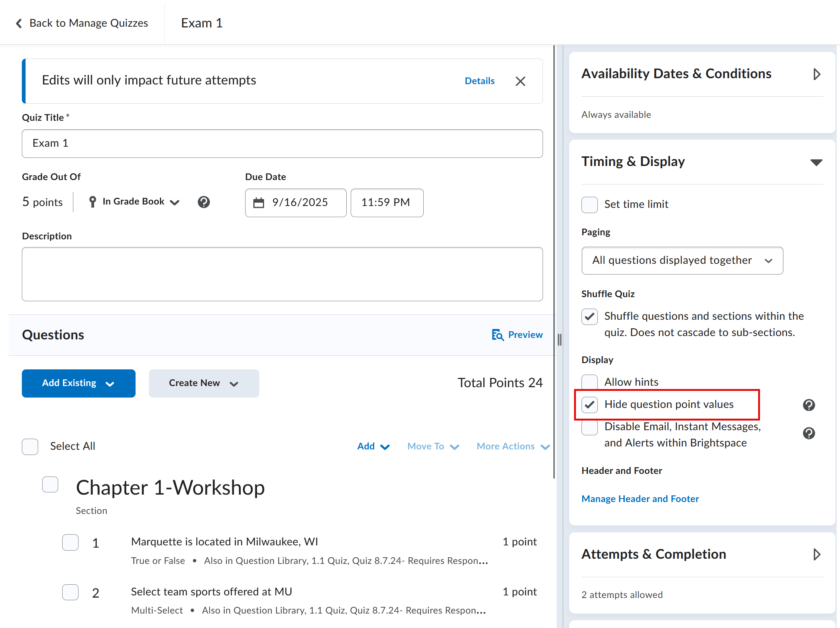Screen dimensions: 840x628
Task: Click the pin icon next to In Grade Book
Action: [x=92, y=202]
